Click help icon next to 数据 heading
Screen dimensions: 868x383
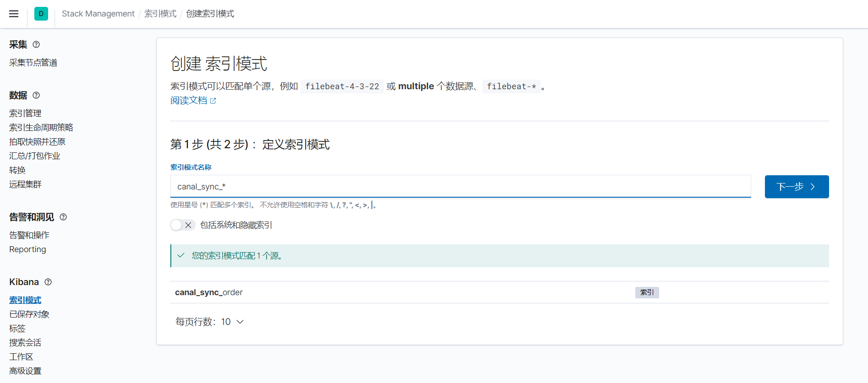36,95
